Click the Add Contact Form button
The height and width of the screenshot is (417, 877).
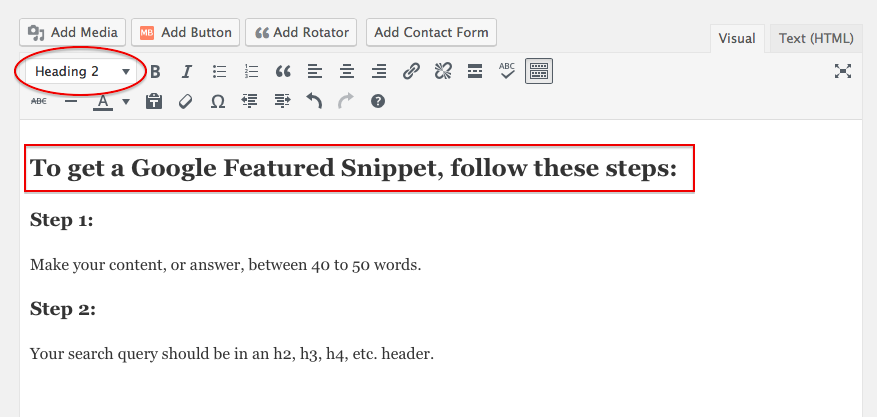tap(431, 32)
